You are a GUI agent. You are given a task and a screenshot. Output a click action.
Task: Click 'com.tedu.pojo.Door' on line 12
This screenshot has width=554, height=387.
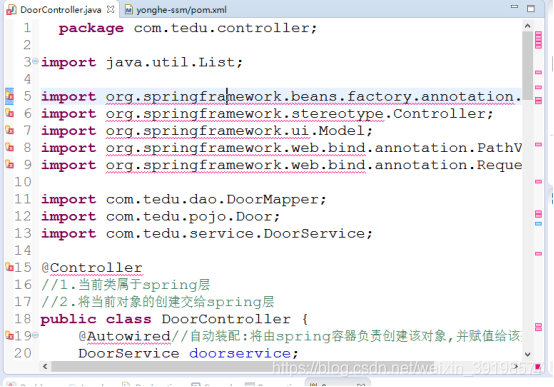188,216
